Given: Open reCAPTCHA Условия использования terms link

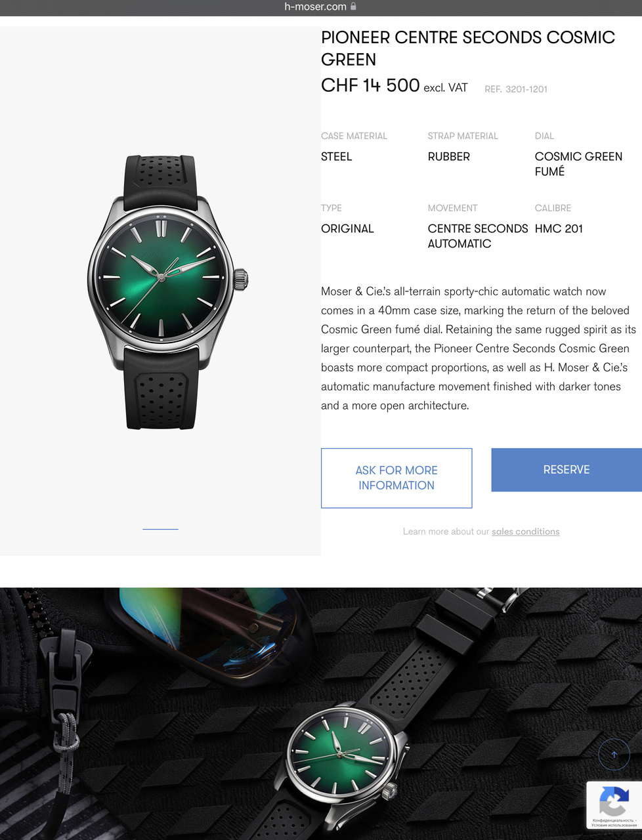Looking at the screenshot, I should (614, 825).
